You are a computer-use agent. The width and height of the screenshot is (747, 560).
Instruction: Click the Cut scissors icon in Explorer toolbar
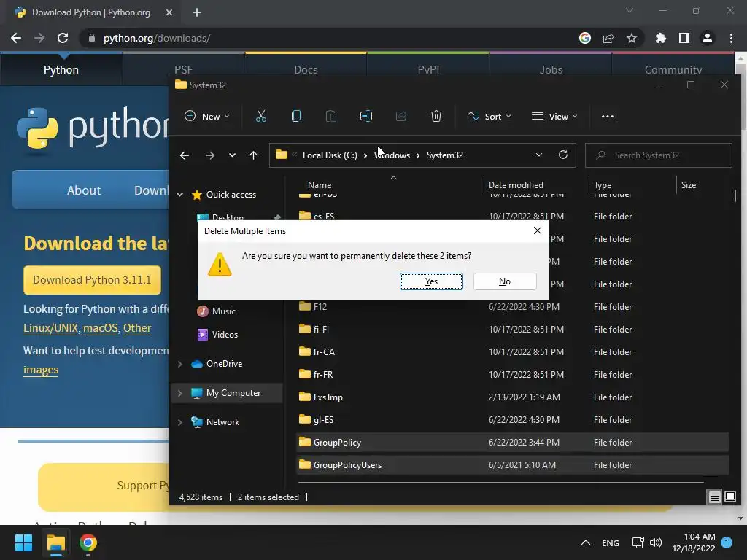coord(260,116)
